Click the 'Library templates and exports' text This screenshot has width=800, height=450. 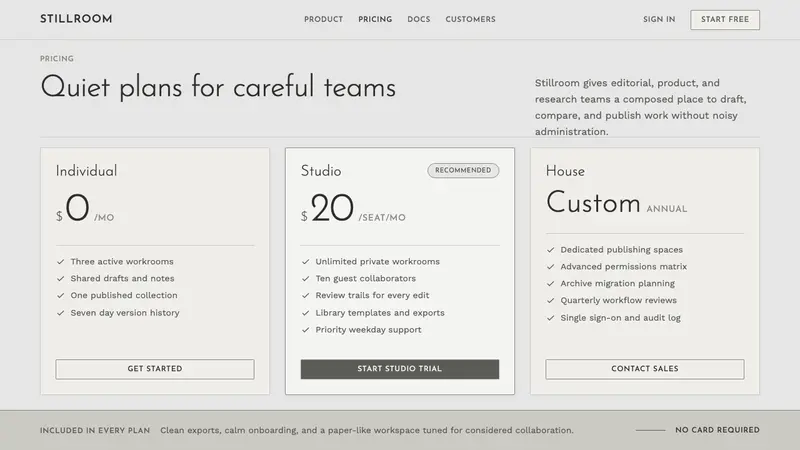click(380, 313)
